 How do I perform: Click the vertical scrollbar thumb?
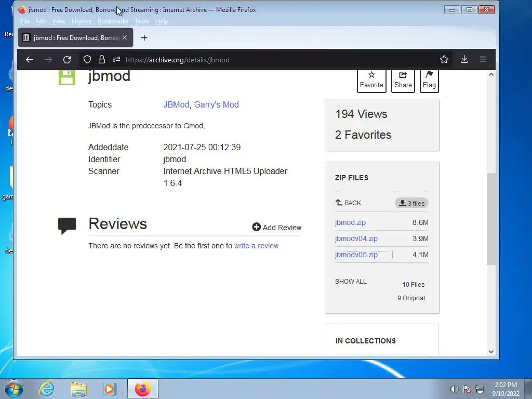(491, 219)
